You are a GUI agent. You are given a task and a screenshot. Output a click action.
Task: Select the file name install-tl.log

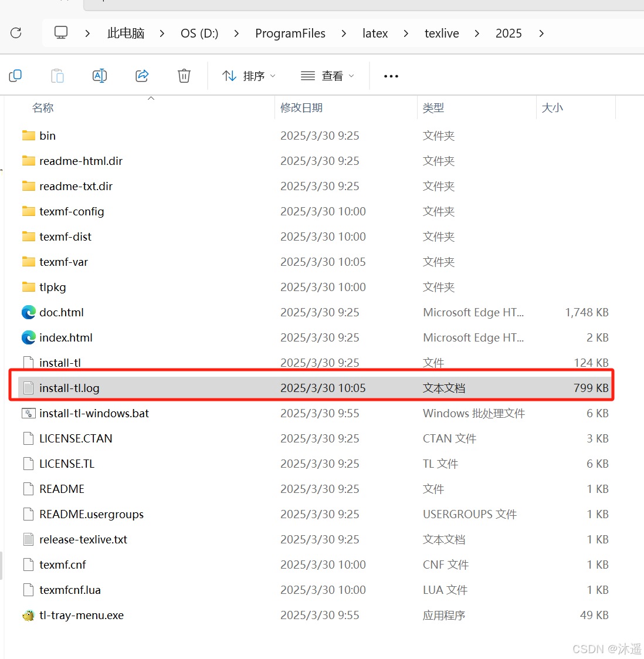point(69,388)
